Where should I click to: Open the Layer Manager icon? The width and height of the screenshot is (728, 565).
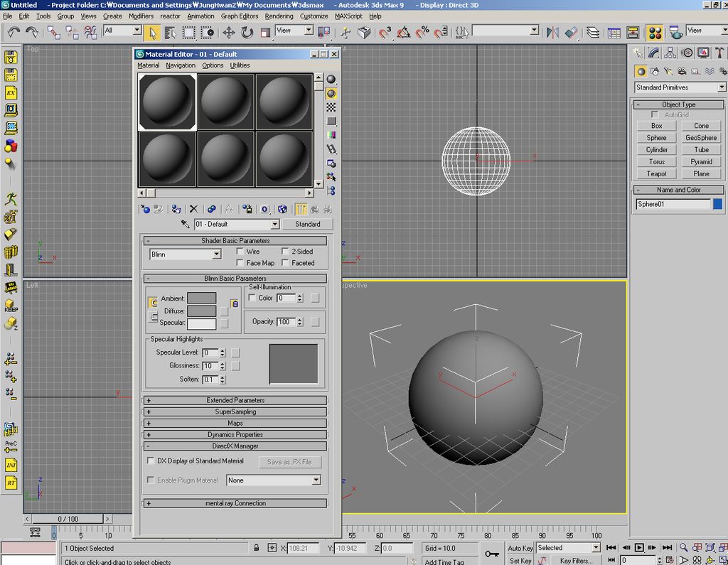(x=593, y=33)
